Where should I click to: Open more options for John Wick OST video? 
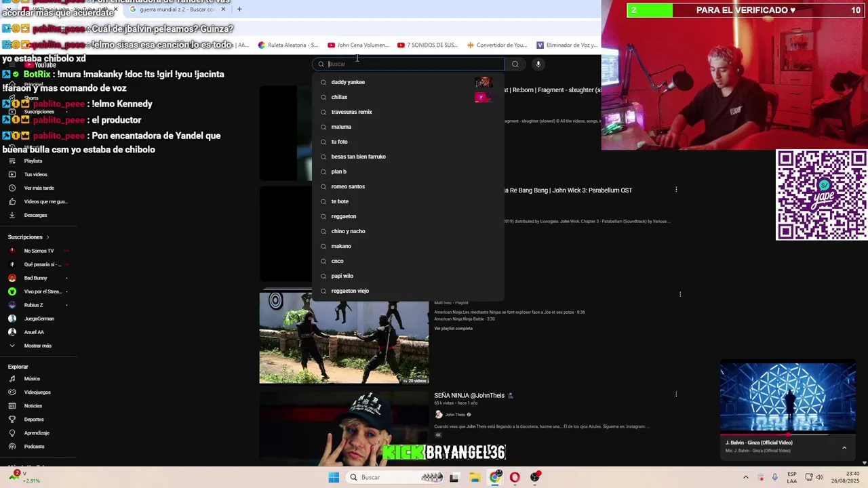(x=676, y=190)
